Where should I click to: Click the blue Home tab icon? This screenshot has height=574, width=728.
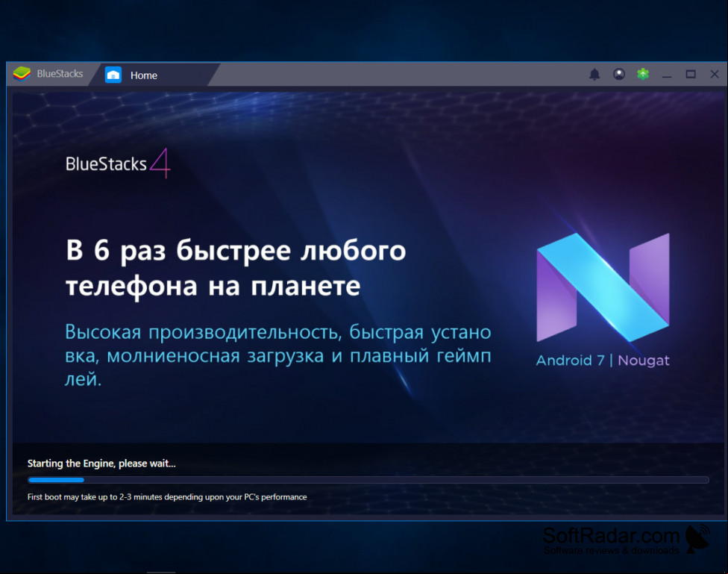point(113,75)
